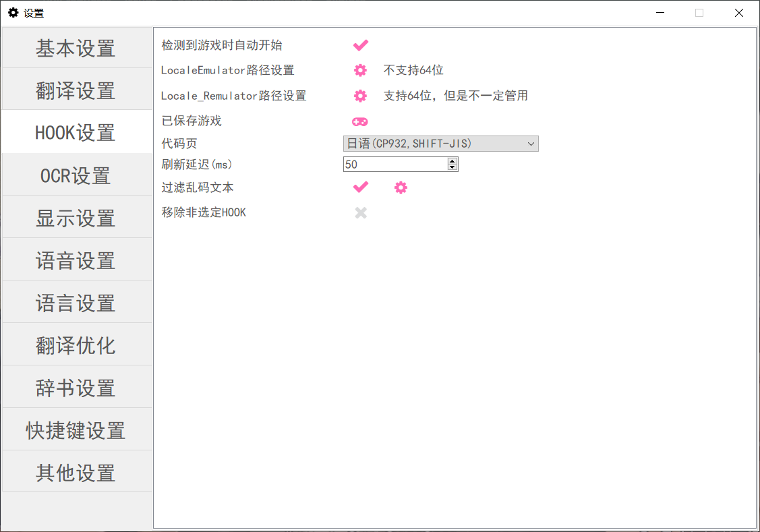Open Locale_Remulator path settings gear
The height and width of the screenshot is (532, 760).
click(360, 96)
